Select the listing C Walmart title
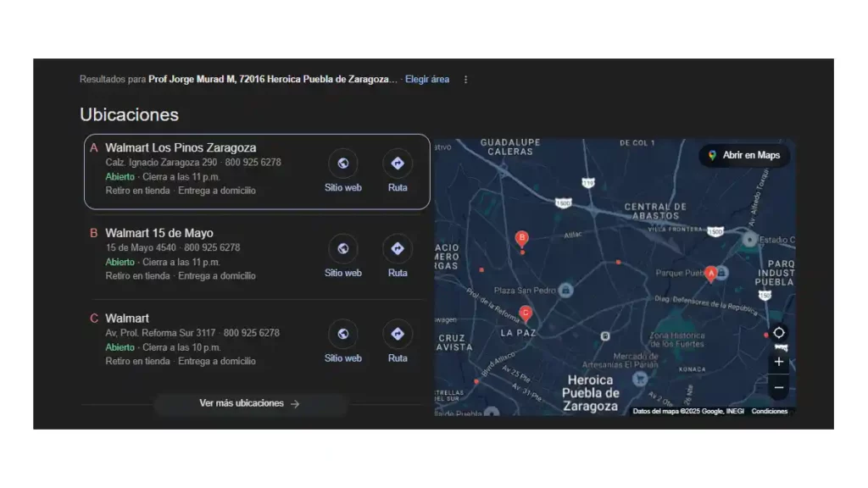This screenshot has width=868, height=488. coord(127,319)
